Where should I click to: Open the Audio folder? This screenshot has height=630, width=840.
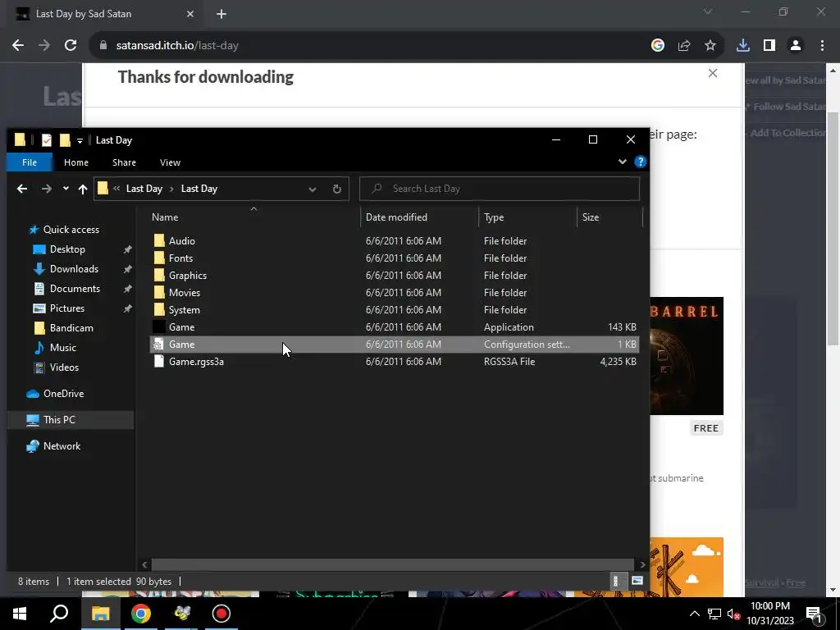click(181, 240)
